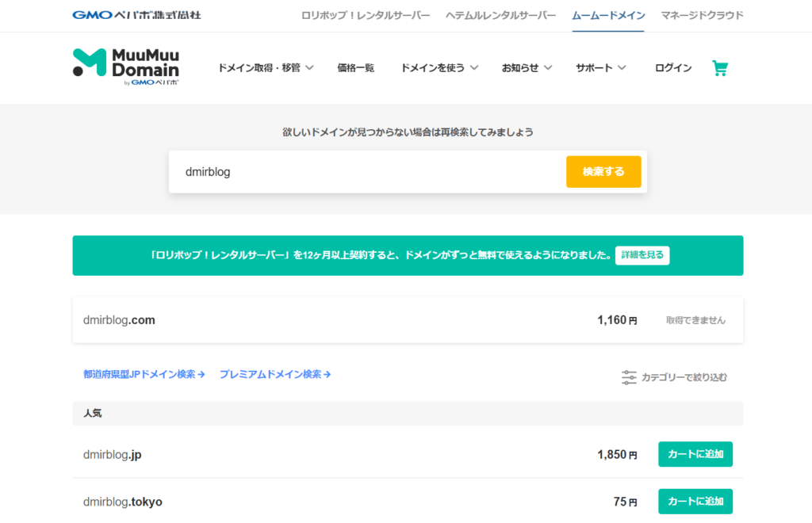Open プレミアムドメイン検索 link
This screenshot has height=523, width=812.
click(274, 374)
